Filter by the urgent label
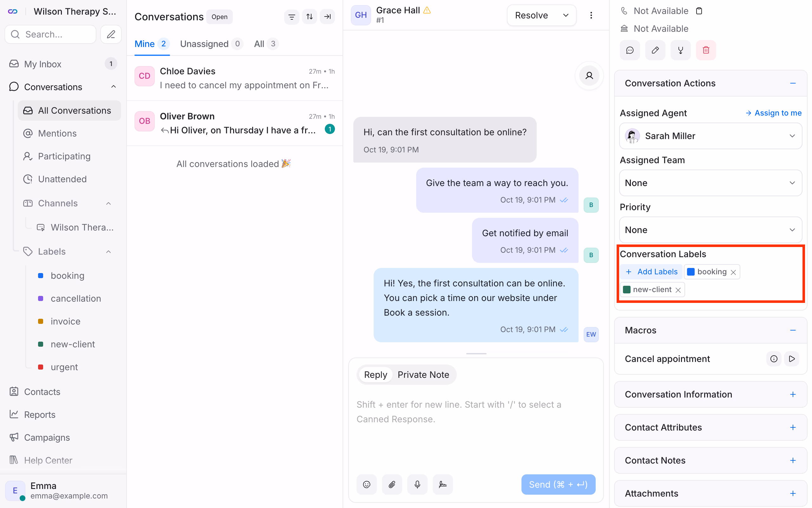Image resolution: width=812 pixels, height=508 pixels. (64, 367)
